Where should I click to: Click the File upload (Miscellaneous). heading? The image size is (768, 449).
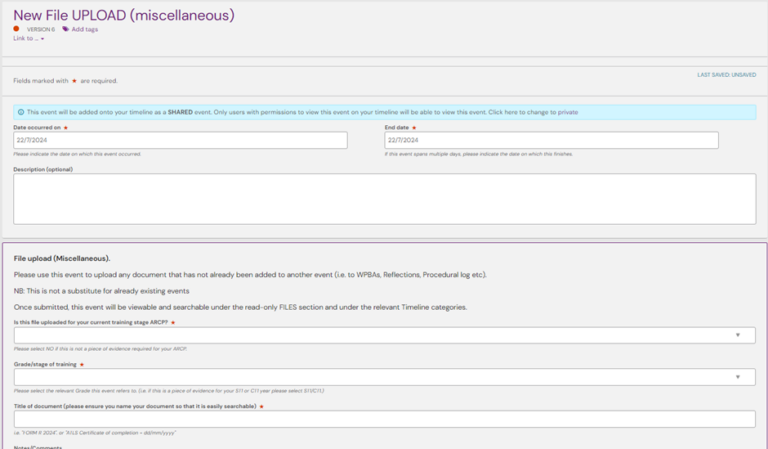[x=62, y=258]
